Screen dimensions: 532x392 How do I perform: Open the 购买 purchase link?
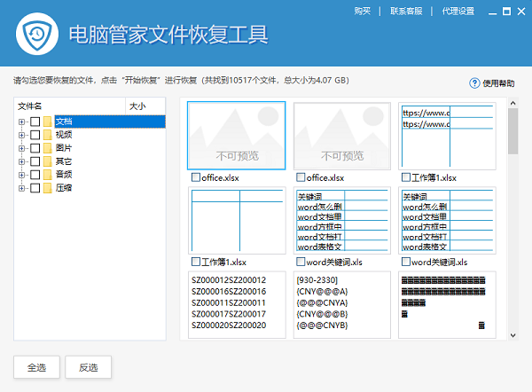363,12
